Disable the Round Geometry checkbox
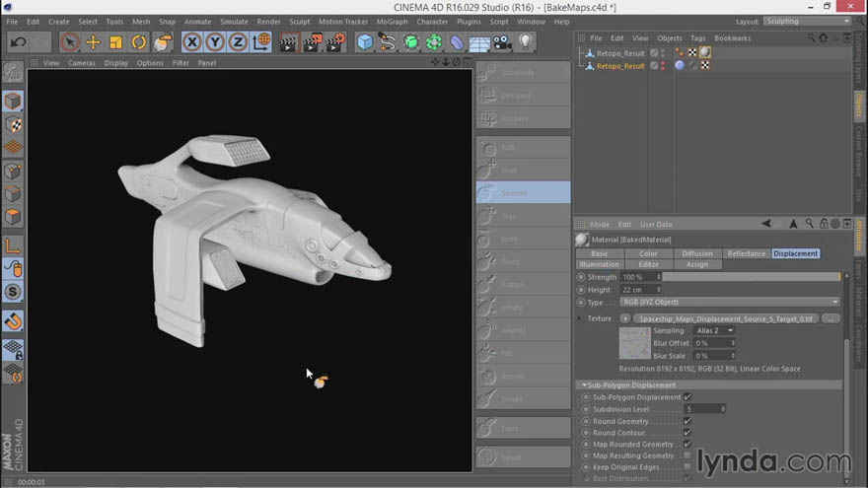The height and width of the screenshot is (488, 868). point(687,421)
